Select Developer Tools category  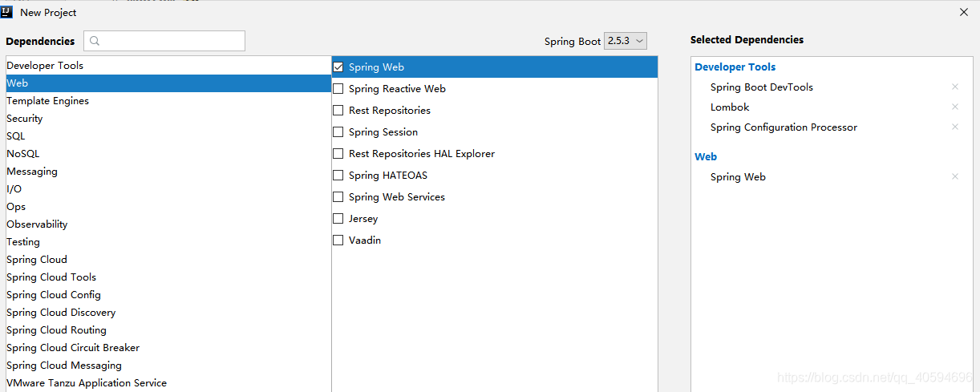coord(168,66)
